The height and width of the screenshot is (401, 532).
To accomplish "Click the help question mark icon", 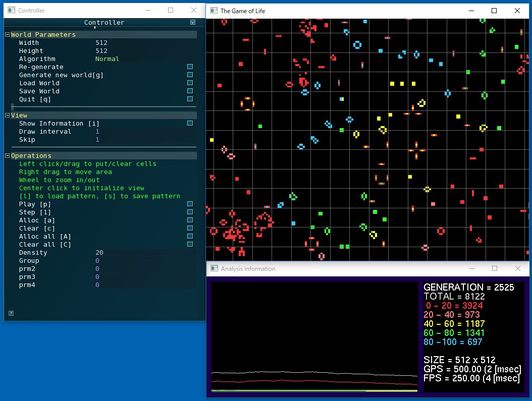I will pos(11,313).
